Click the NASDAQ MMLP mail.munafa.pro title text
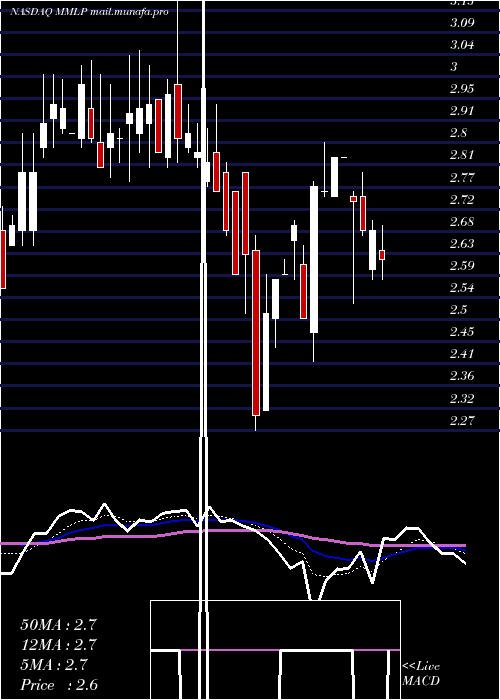This screenshot has width=500, height=700. point(90,12)
